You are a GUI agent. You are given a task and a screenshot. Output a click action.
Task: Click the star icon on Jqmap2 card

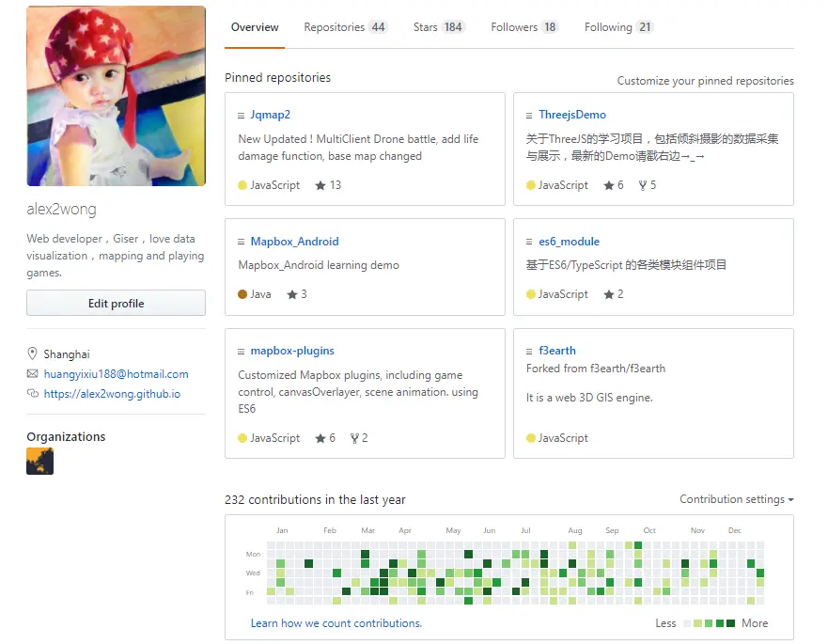point(320,185)
